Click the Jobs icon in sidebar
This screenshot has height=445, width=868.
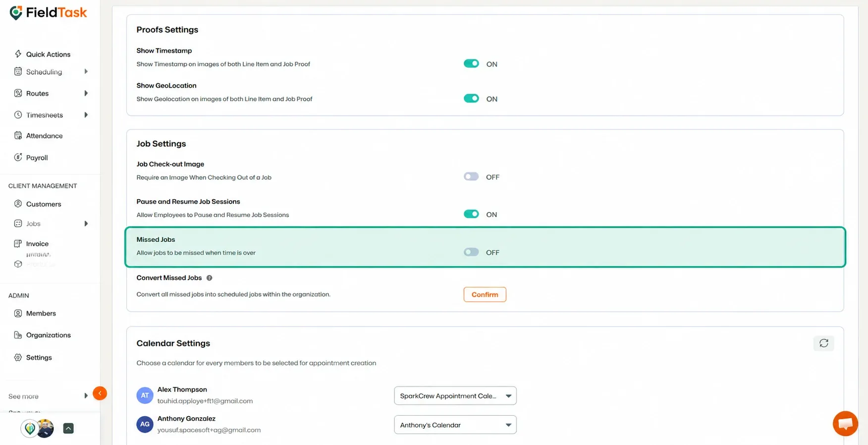pos(18,223)
